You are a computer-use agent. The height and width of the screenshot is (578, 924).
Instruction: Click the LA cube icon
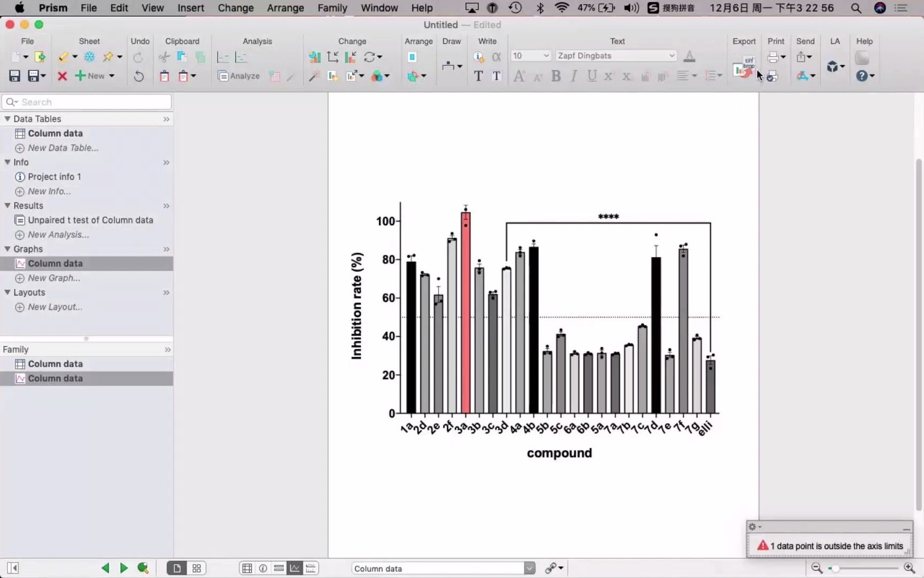pyautogui.click(x=832, y=66)
